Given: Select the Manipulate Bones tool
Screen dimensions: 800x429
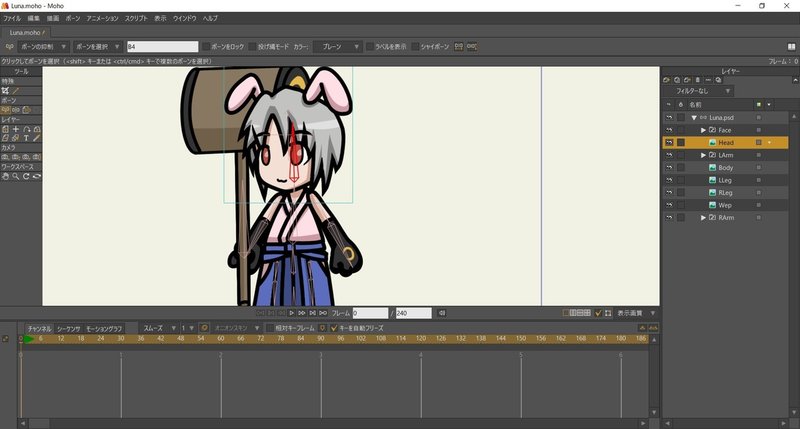Looking at the screenshot, I should [16, 110].
